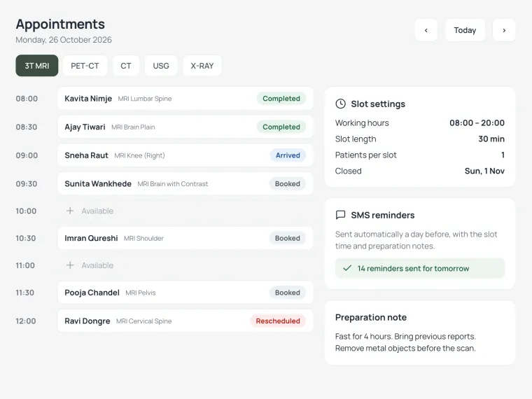532x399 pixels.
Task: Click the Preparation note heading
Action: [x=371, y=317]
